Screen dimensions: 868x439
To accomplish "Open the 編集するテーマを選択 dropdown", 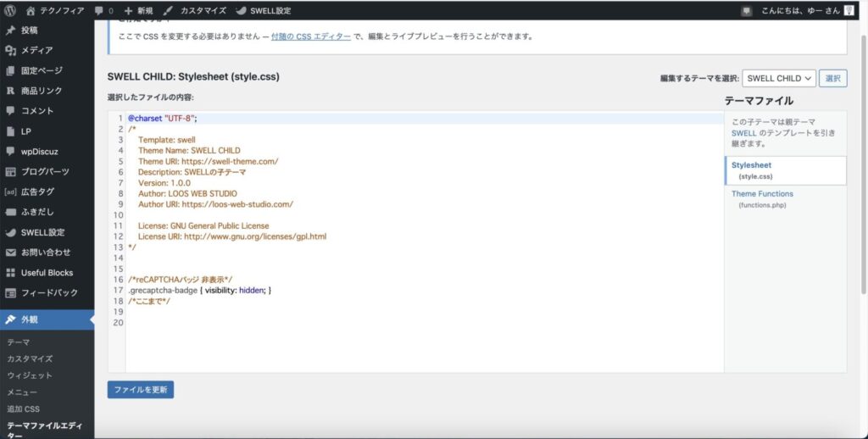I will 779,78.
